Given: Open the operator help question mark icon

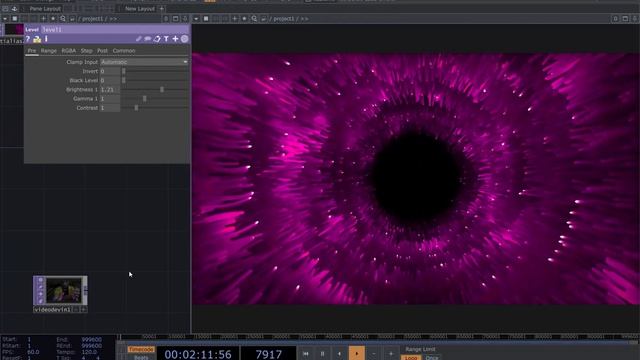Looking at the screenshot, I should [28, 39].
